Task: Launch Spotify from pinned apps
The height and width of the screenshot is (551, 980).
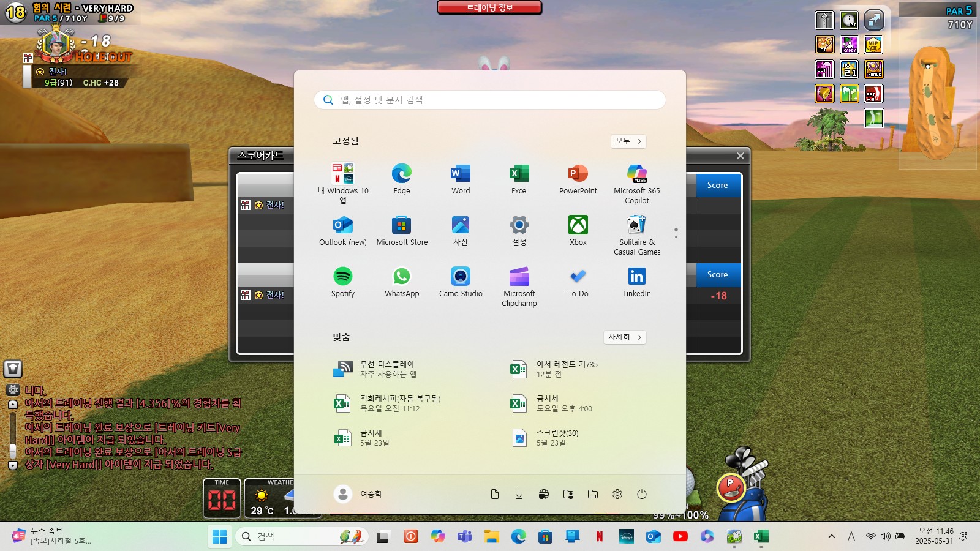Action: click(x=343, y=282)
